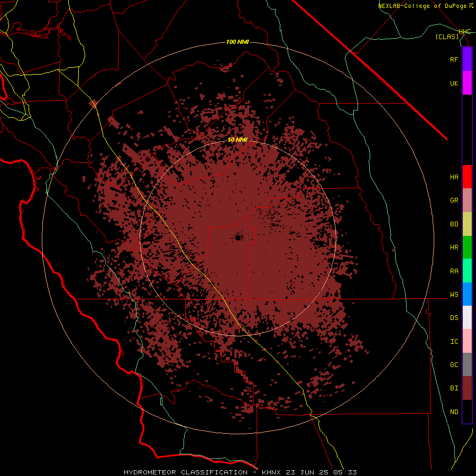Viewport: 476px width, 476px height.
Task: Select the GR pink legend swatch
Action: pos(467,200)
